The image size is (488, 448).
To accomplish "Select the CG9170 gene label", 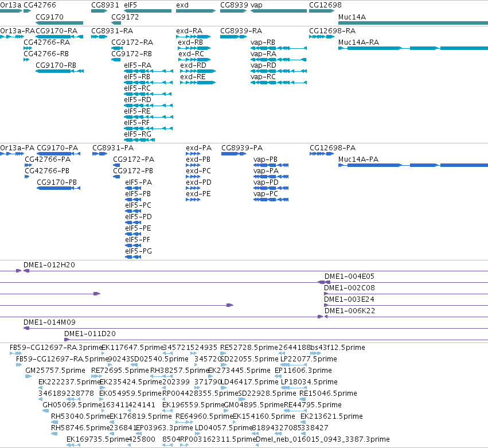I will (x=49, y=17).
